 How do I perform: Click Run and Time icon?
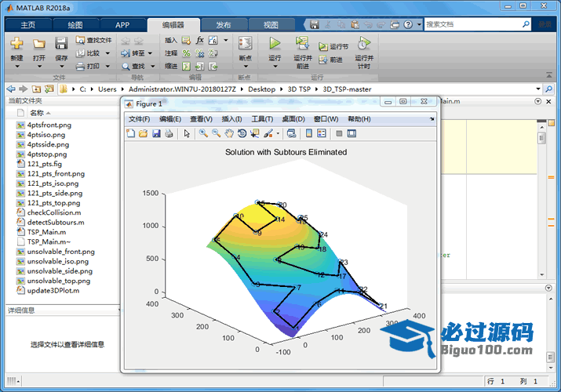[x=364, y=43]
